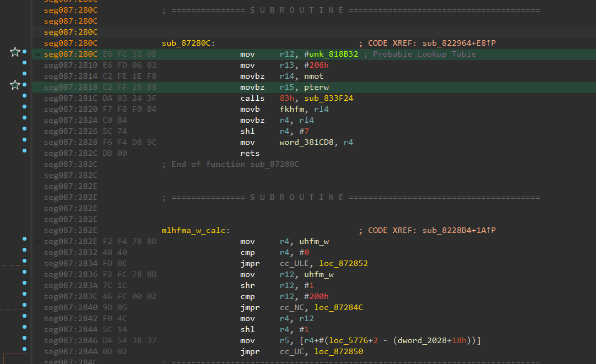
Task: Click address seg087:2846
Action: (x=71, y=340)
